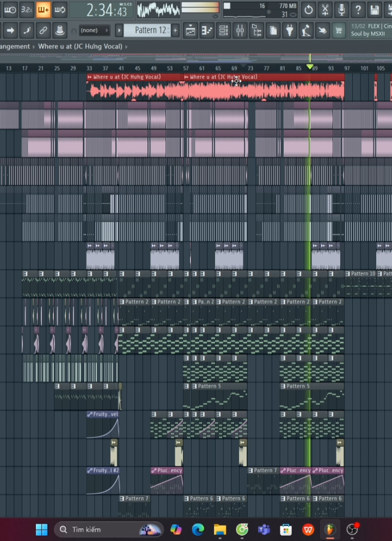The width and height of the screenshot is (392, 541).
Task: Toggle the 3.2. countdown before recording
Action: tap(27, 10)
